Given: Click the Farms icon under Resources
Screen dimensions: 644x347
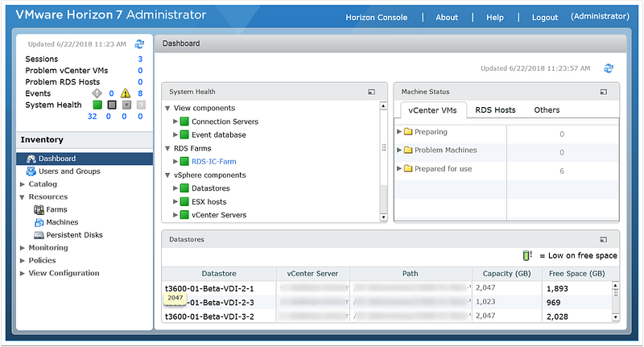Looking at the screenshot, I should coord(39,210).
